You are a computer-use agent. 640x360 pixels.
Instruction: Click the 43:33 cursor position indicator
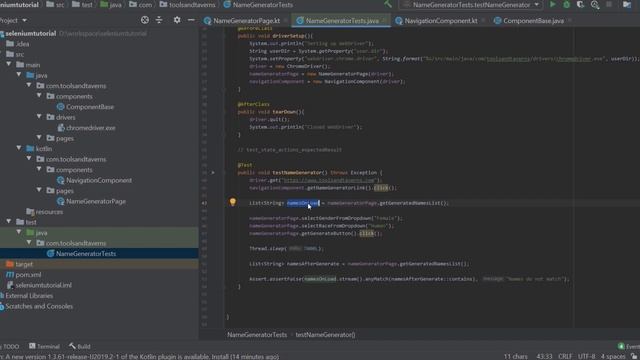(544, 356)
